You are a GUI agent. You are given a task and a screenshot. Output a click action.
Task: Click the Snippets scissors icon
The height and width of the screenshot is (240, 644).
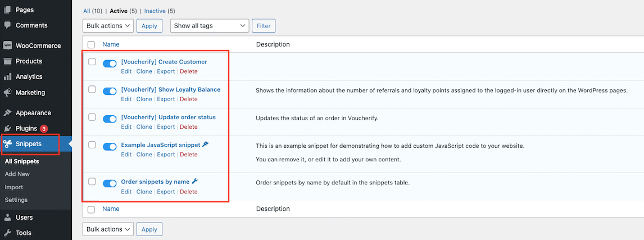pos(7,144)
